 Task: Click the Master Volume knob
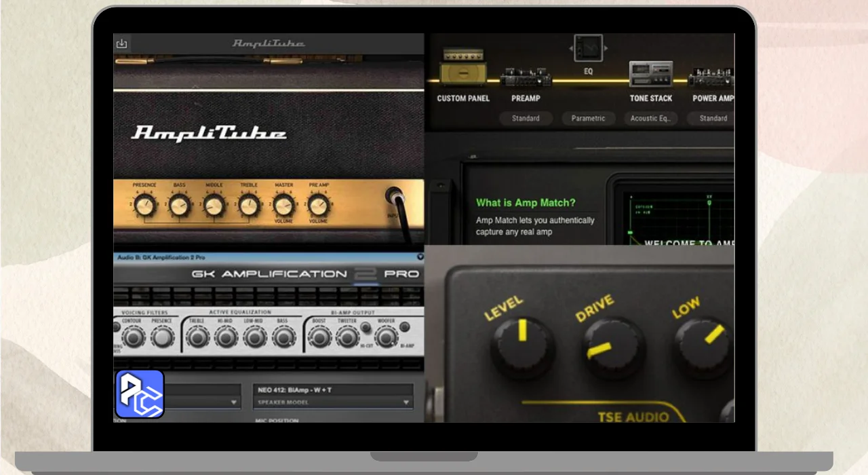pos(283,205)
